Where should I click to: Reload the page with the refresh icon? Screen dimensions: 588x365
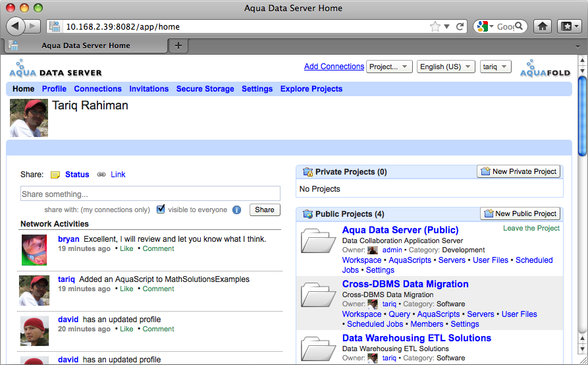coord(460,26)
